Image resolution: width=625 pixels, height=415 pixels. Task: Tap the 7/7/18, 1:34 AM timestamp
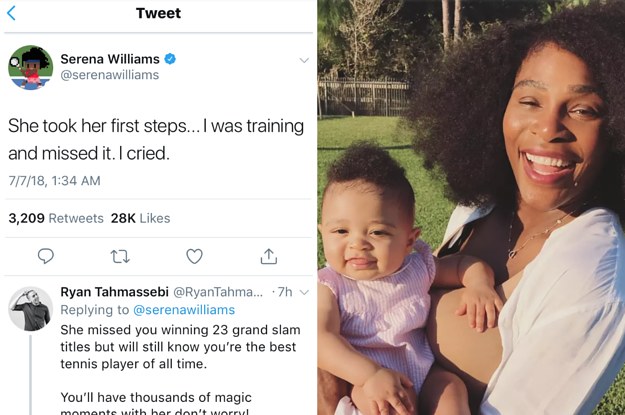click(54, 181)
